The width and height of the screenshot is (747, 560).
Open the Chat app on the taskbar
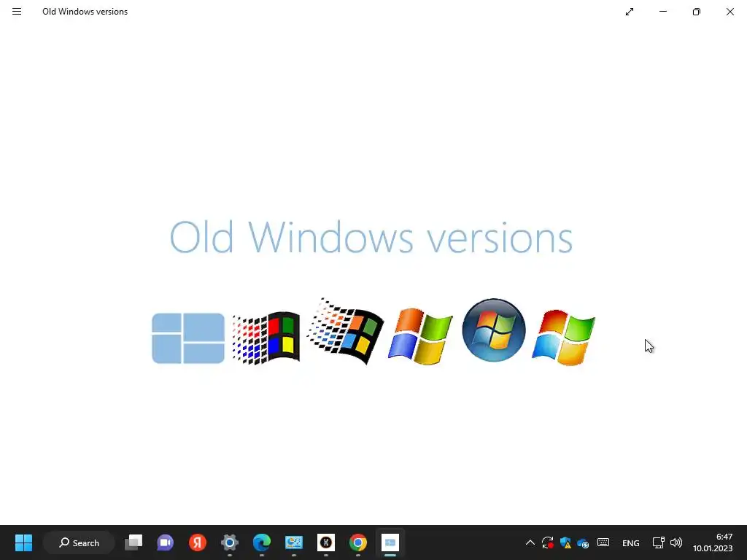click(x=166, y=542)
